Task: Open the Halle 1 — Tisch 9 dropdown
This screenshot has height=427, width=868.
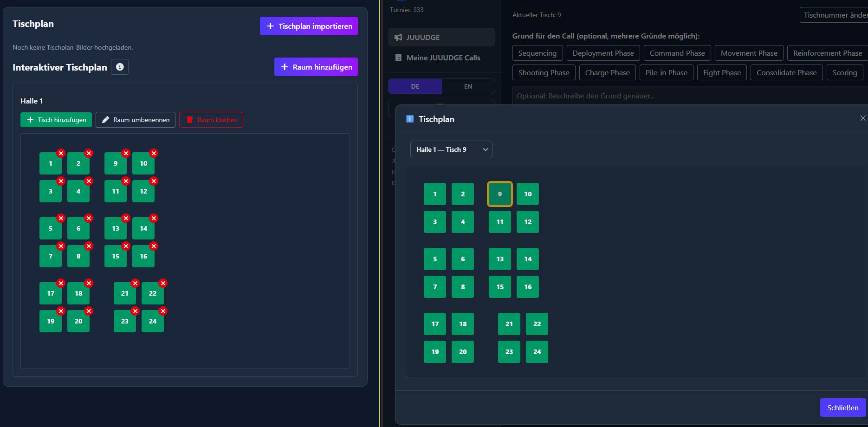Action: [x=451, y=149]
